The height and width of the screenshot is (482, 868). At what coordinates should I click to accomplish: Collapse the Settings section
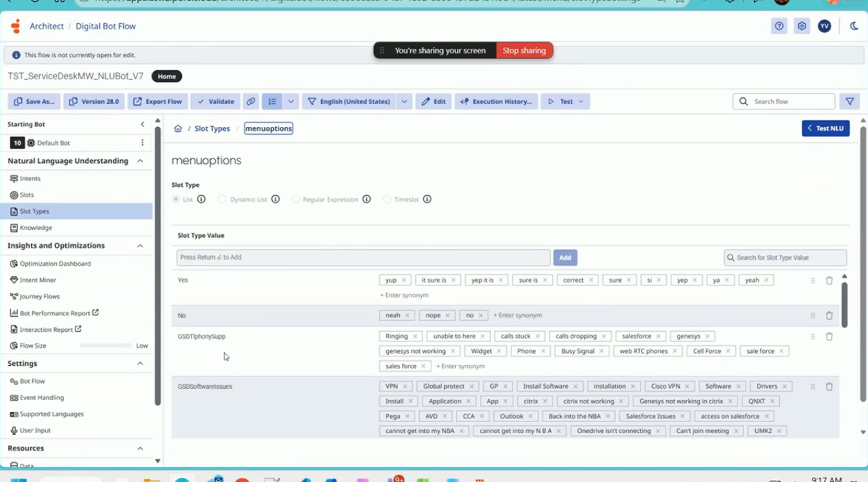point(140,364)
